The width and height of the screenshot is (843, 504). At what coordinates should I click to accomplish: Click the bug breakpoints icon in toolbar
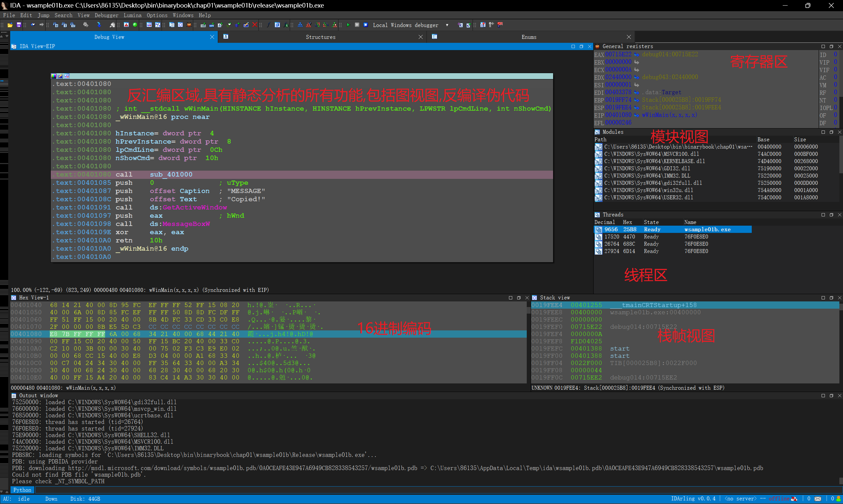click(189, 25)
